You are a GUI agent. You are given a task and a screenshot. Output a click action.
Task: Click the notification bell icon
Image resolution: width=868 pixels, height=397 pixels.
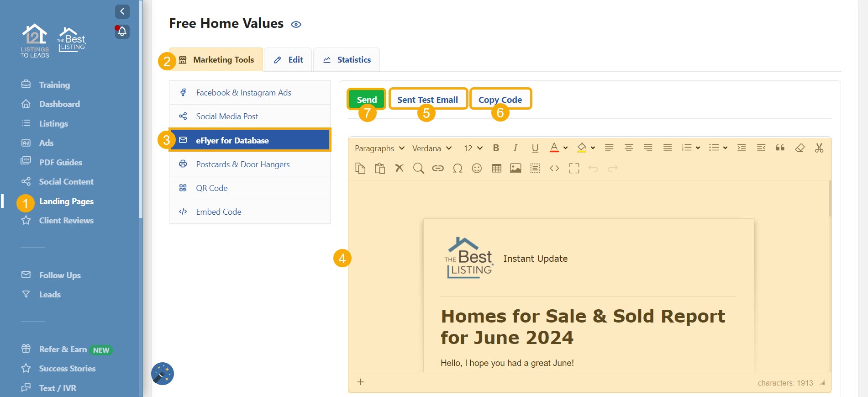point(122,32)
